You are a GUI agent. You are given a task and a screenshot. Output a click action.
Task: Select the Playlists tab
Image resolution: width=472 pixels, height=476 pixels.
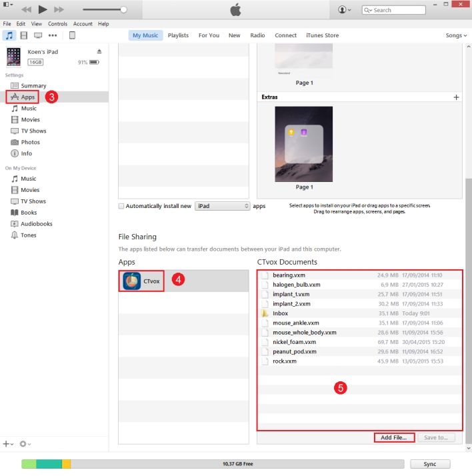click(178, 35)
